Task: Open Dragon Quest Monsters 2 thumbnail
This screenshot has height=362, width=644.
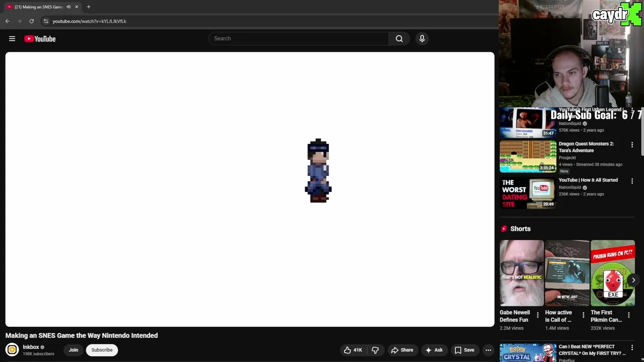Action: [x=528, y=156]
